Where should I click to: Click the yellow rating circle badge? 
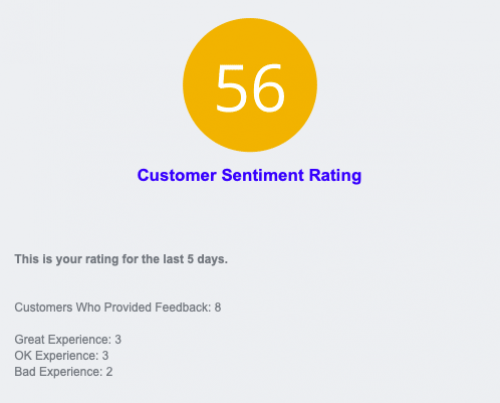coord(250,85)
